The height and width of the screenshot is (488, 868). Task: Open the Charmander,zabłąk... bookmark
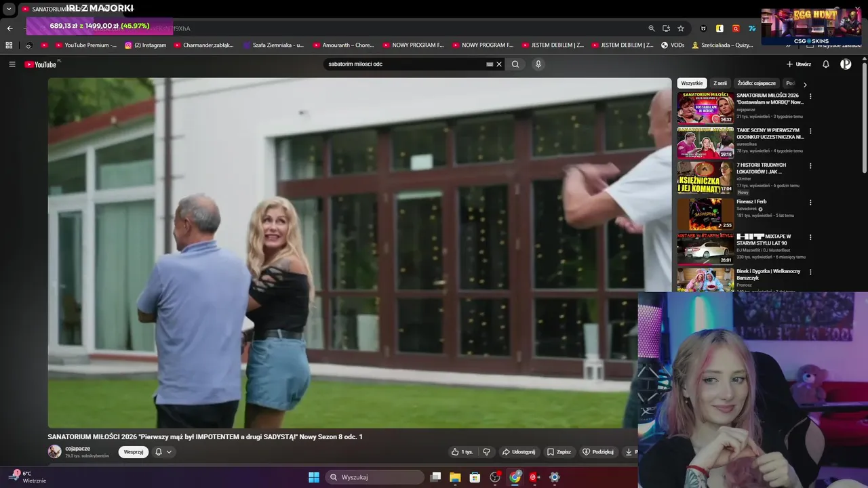[x=203, y=45]
